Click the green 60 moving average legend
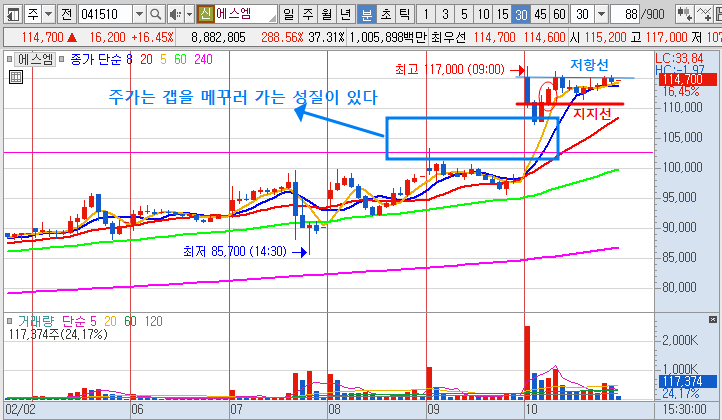The image size is (722, 420). coord(180,59)
